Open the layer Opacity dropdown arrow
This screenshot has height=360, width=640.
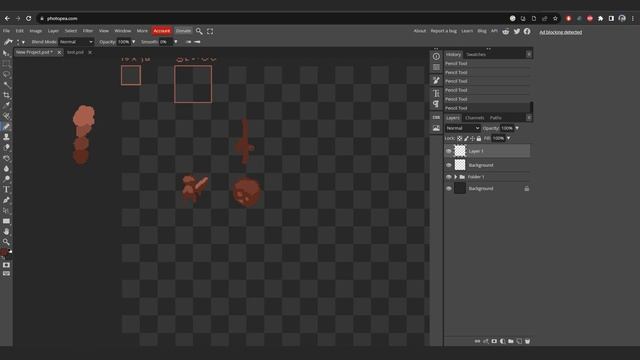click(517, 128)
